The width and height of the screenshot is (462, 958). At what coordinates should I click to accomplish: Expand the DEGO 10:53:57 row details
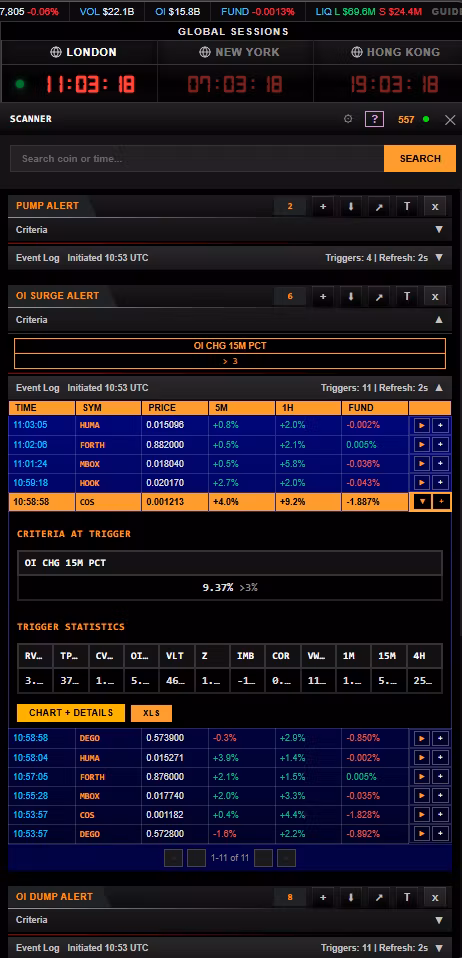[x=422, y=834]
